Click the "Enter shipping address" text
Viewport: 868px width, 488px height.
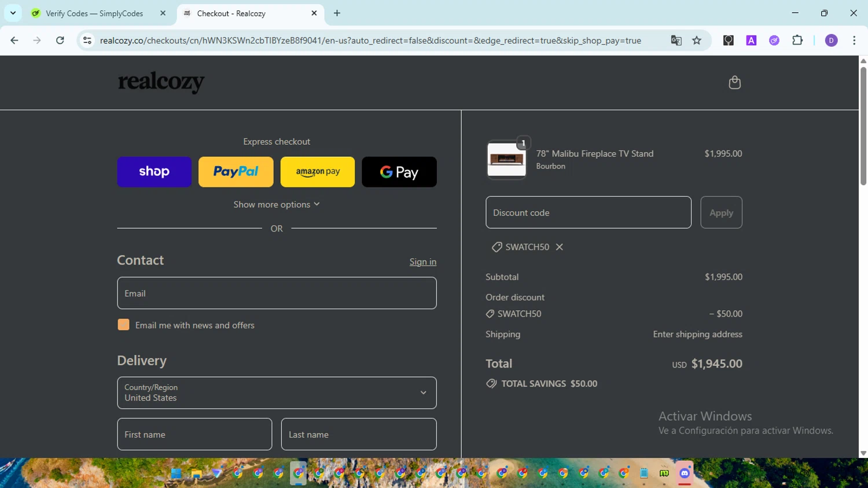click(698, 334)
